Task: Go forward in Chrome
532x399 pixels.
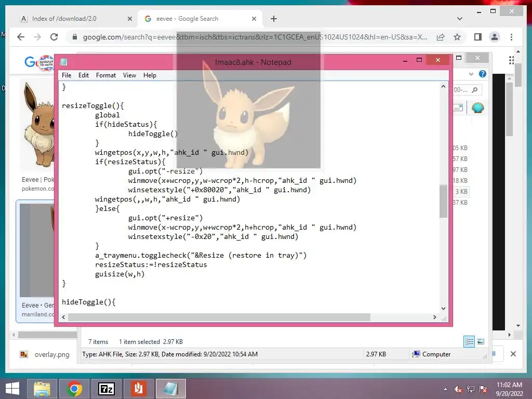Action: (x=37, y=37)
